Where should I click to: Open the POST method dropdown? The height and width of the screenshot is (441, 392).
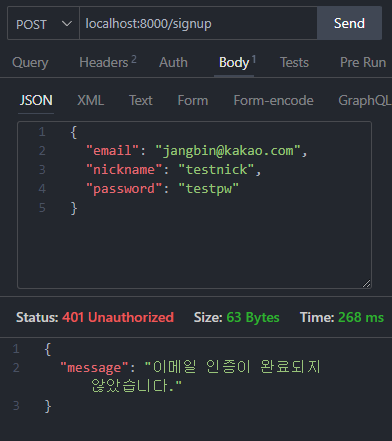tap(43, 24)
